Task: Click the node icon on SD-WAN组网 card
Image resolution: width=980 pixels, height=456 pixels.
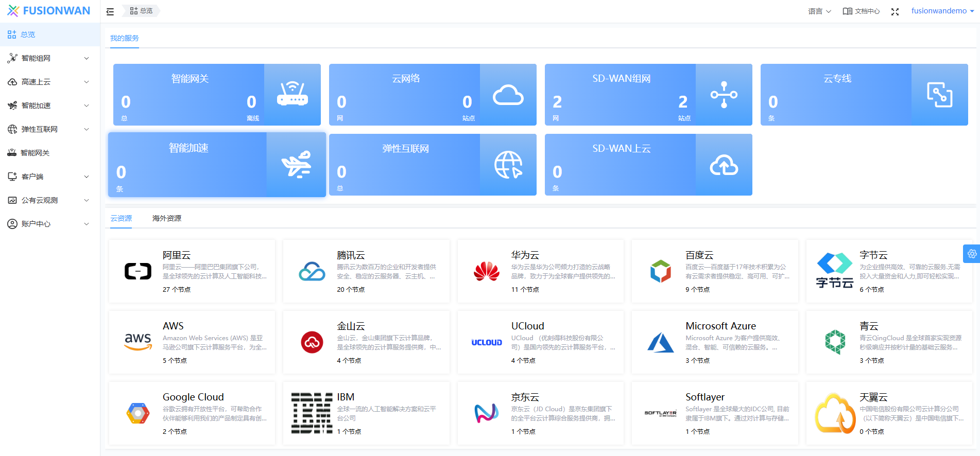Action: (x=724, y=95)
